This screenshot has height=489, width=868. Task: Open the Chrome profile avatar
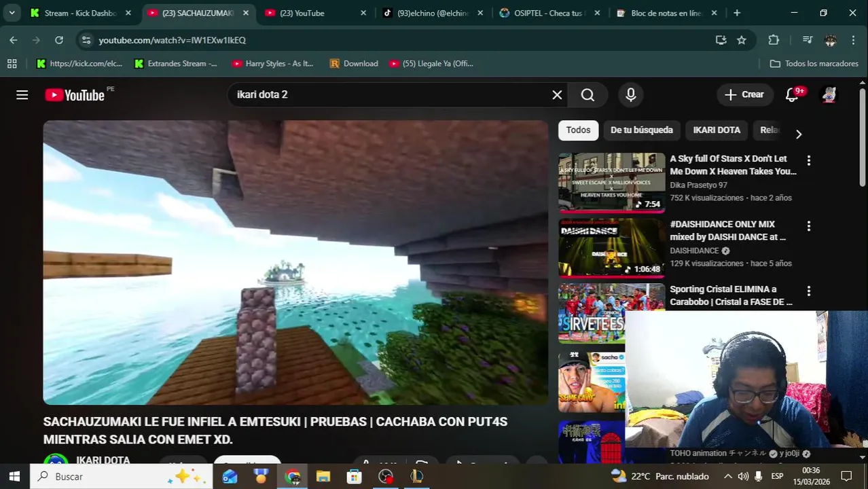click(x=831, y=40)
